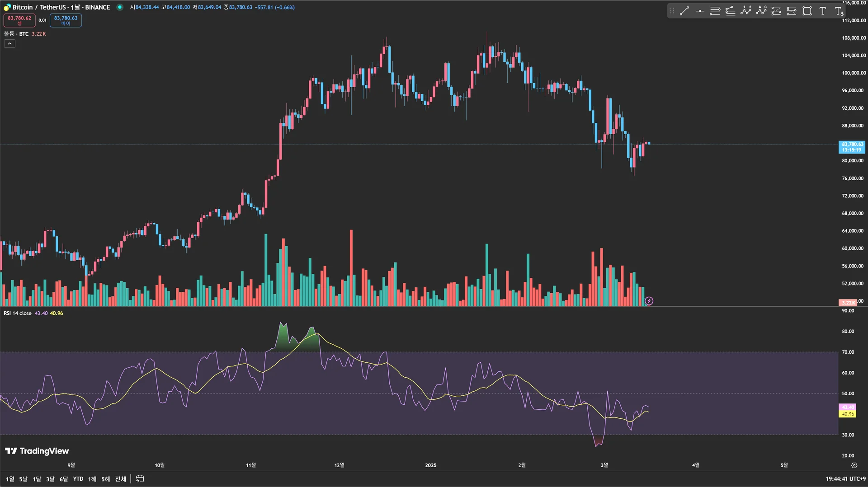The image size is (868, 487).
Task: Select the Text drawing tool
Action: (823, 11)
